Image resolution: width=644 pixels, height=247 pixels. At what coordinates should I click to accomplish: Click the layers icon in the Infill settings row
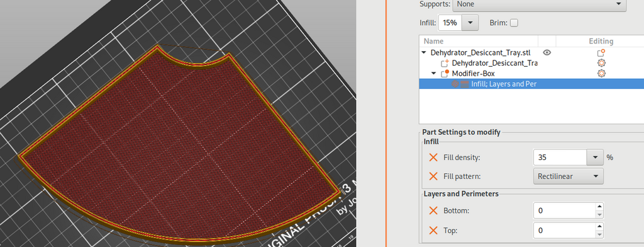pos(465,84)
